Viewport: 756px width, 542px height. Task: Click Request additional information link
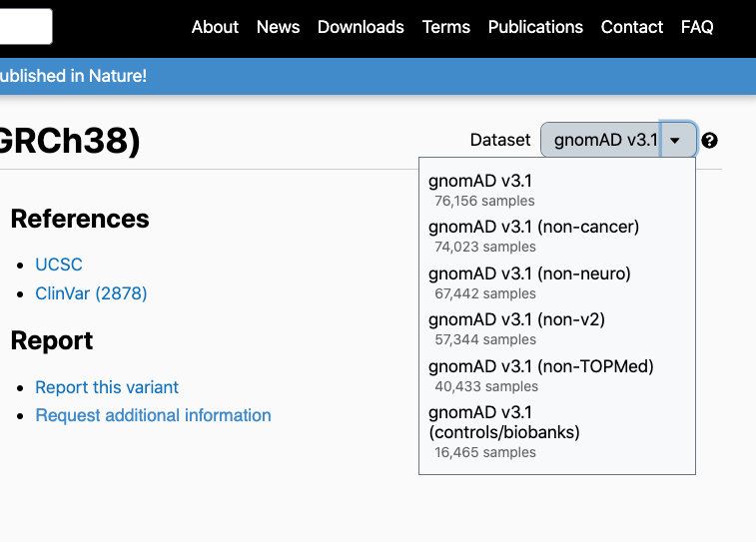[x=153, y=415]
